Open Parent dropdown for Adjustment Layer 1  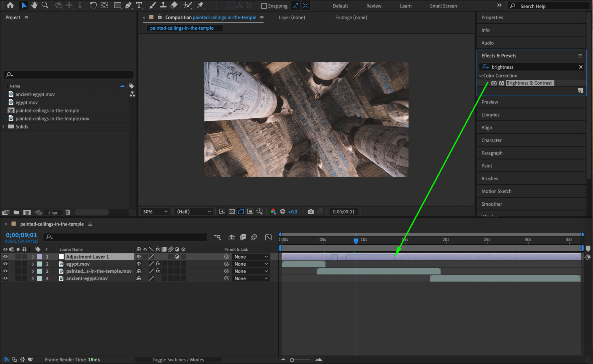(251, 257)
